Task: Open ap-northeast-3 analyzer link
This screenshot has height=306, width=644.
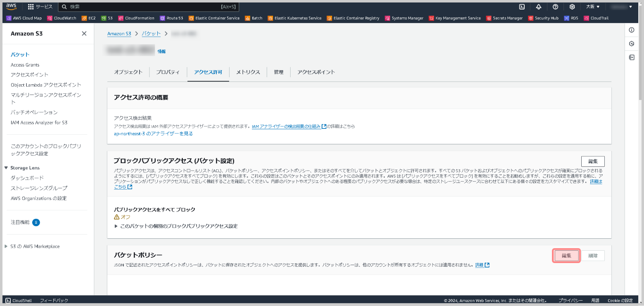Action: pyautogui.click(x=153, y=133)
